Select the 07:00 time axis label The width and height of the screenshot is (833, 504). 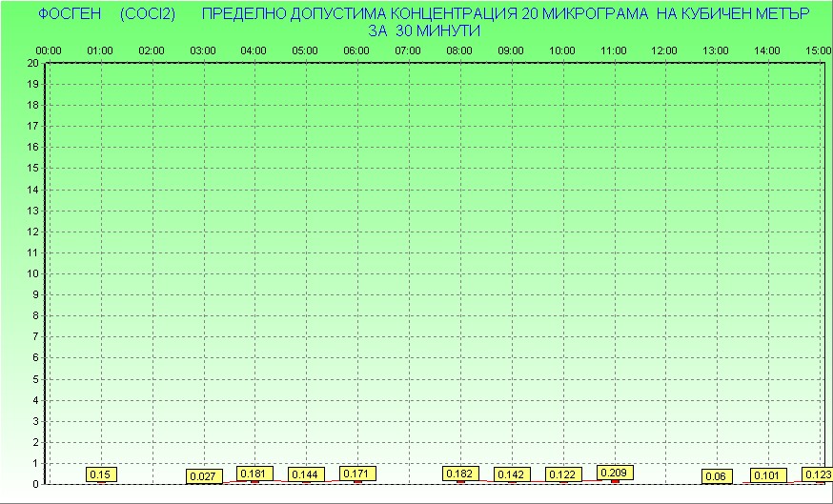(408, 50)
